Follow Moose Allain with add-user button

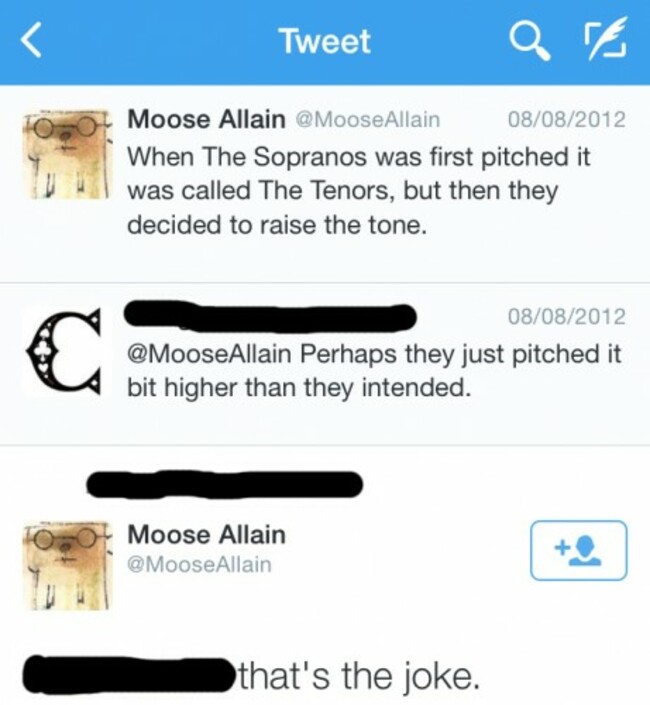click(579, 550)
